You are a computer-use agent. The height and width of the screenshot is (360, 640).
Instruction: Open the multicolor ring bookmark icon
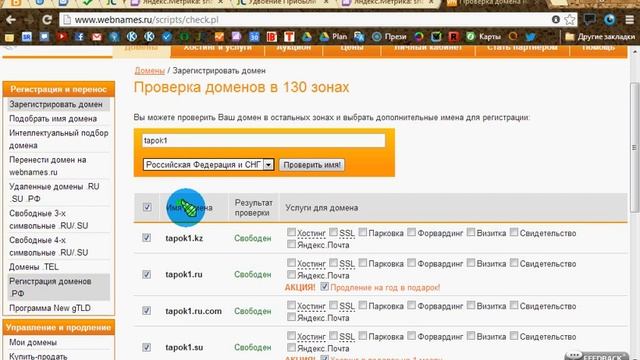point(419,37)
